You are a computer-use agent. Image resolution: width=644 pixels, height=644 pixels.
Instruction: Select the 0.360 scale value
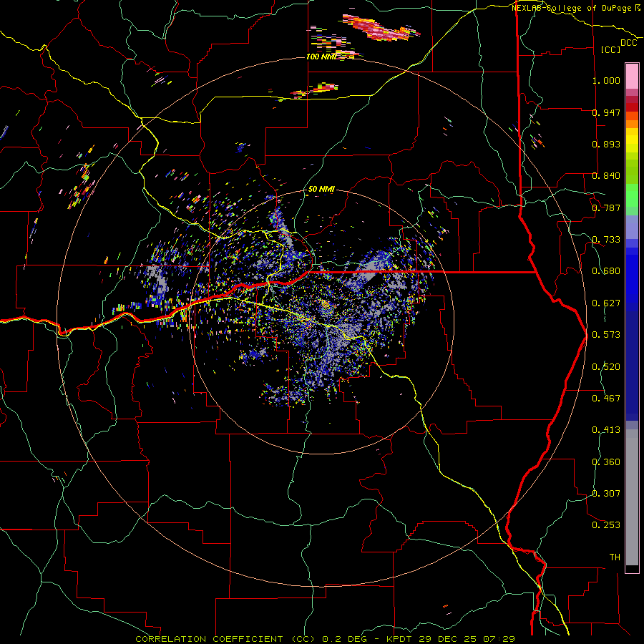606,462
